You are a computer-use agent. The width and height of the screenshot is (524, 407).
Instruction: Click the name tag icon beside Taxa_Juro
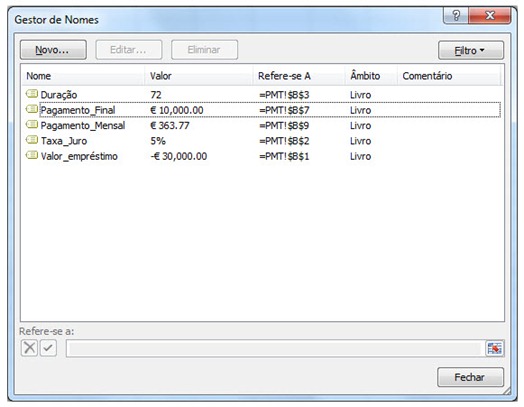point(32,140)
